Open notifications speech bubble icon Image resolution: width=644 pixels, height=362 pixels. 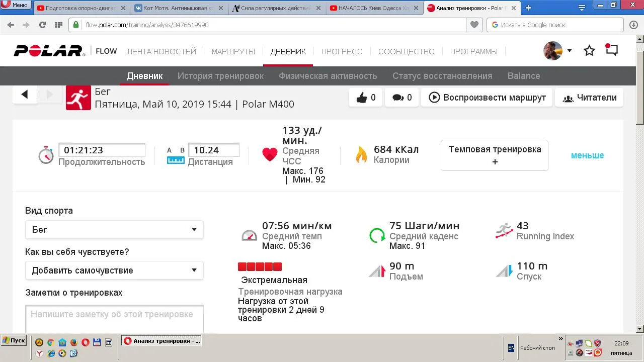[x=611, y=50]
